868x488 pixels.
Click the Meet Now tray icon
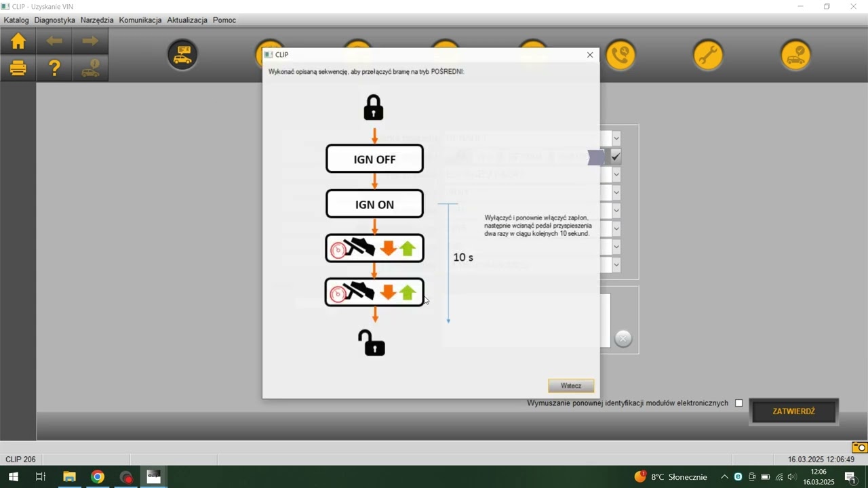pos(751,477)
